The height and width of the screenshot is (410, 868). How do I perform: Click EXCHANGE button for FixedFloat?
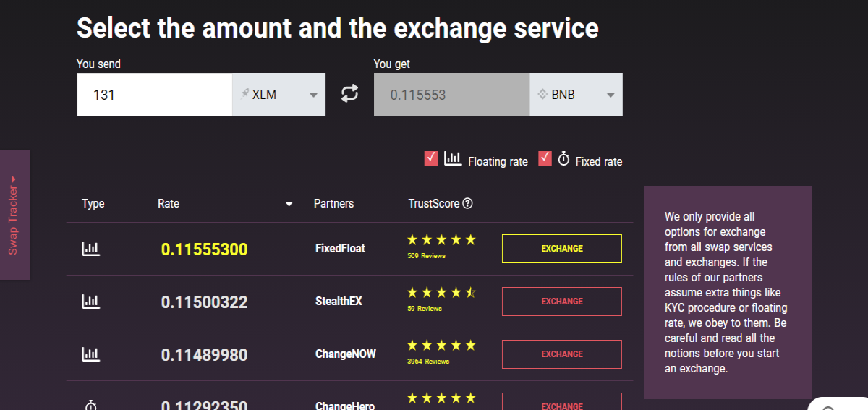(x=562, y=249)
